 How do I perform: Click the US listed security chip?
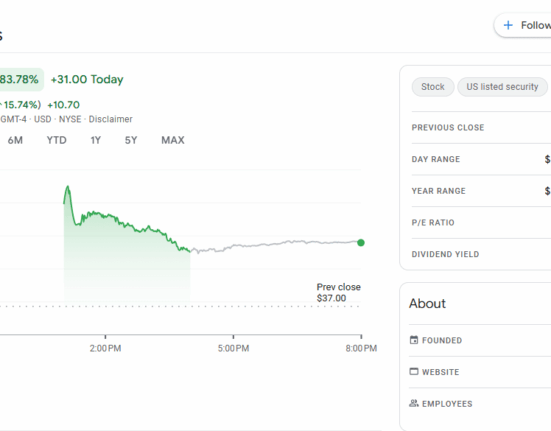(502, 87)
